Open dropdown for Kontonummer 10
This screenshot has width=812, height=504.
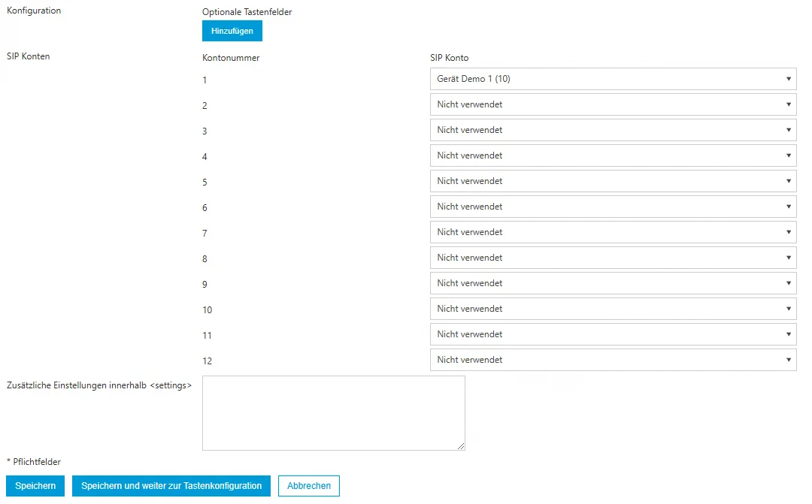click(x=612, y=309)
